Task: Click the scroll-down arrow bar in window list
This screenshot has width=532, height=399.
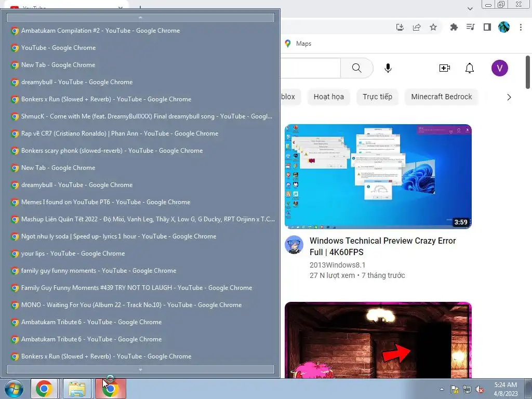Action: (x=140, y=369)
